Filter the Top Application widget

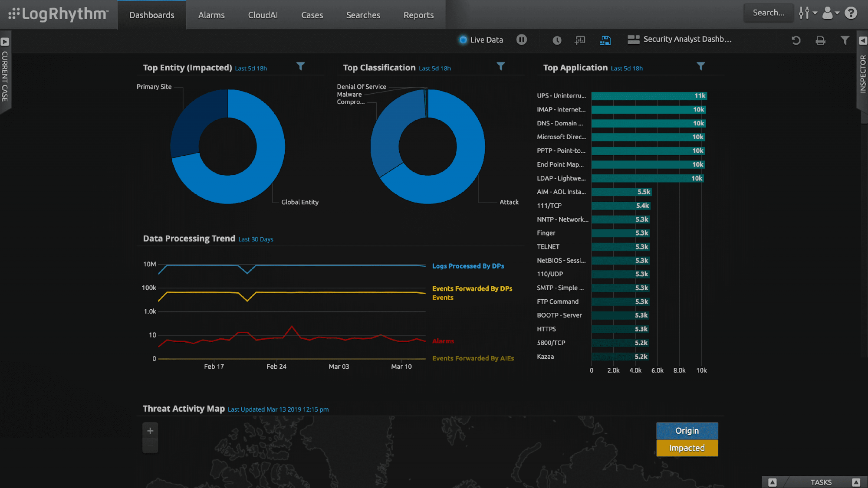point(700,66)
